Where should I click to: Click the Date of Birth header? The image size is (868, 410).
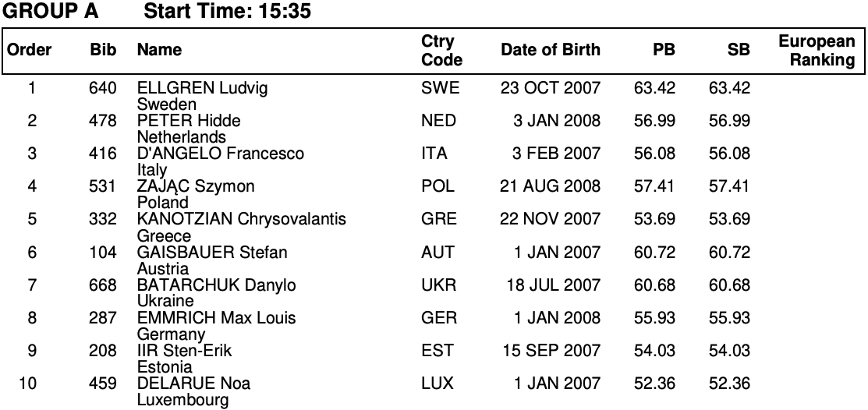click(551, 51)
